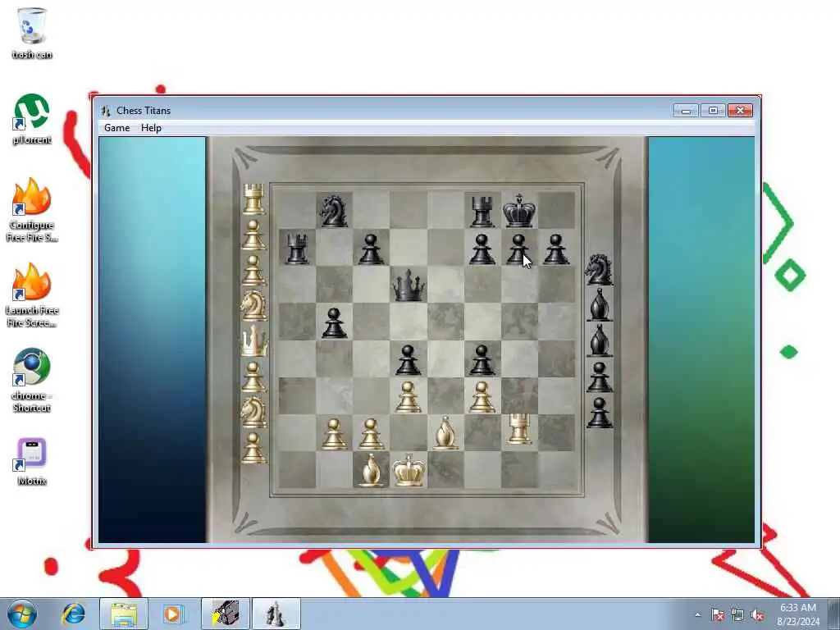This screenshot has width=840, height=630.
Task: Select the black pawn on h7
Action: [x=555, y=249]
